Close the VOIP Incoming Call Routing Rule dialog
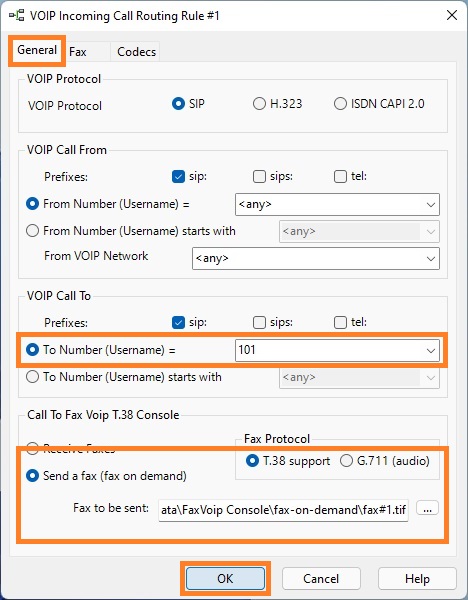 [x=452, y=15]
